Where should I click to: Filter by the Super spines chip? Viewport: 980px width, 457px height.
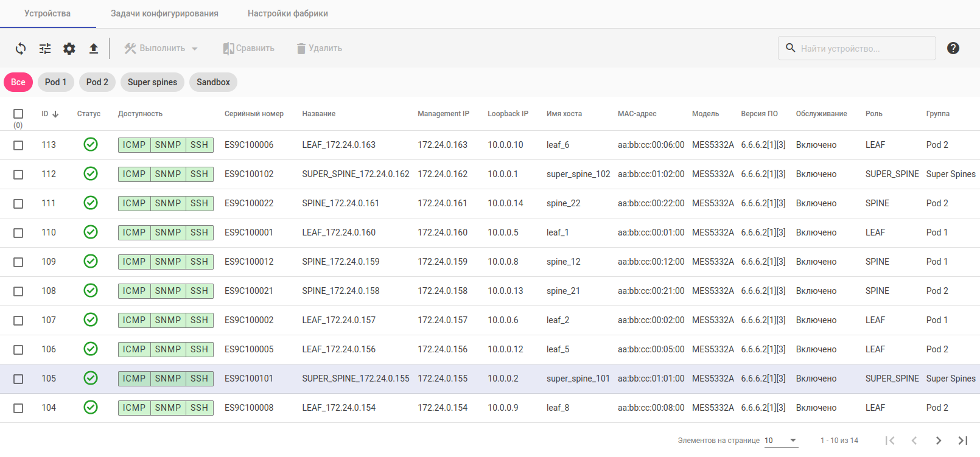[x=152, y=82]
